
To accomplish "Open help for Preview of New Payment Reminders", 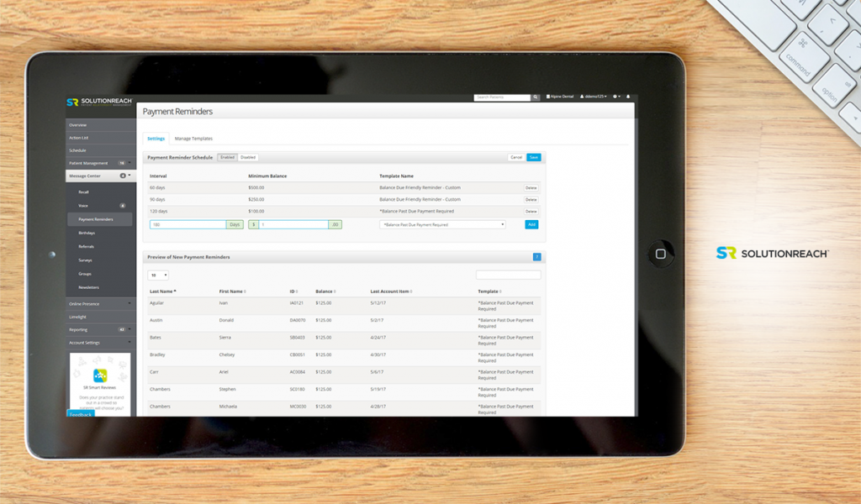I will tap(536, 257).
